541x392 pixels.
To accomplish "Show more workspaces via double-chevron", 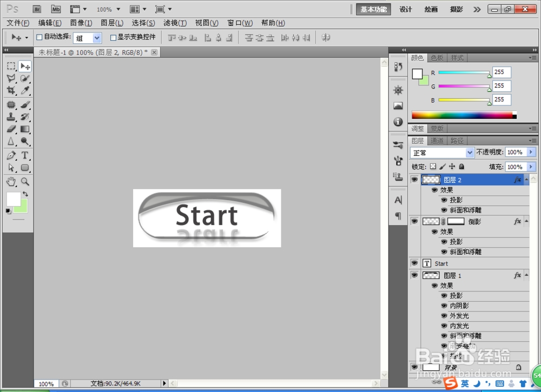I will click(x=477, y=10).
